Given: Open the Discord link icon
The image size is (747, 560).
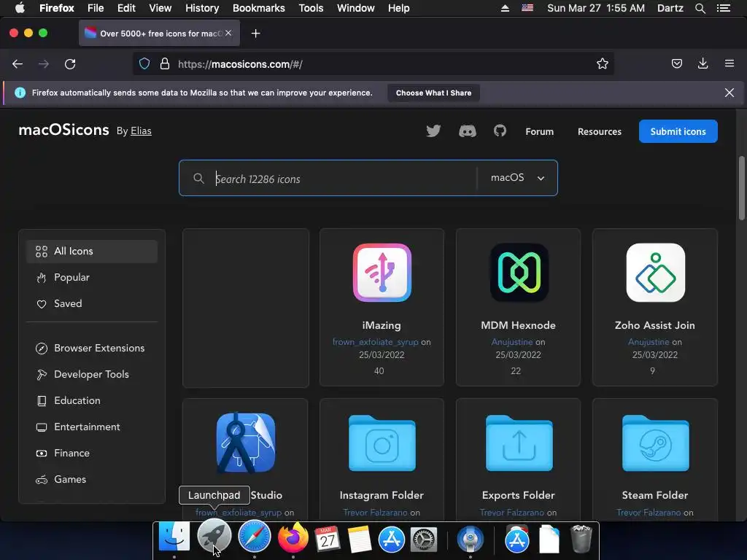Looking at the screenshot, I should 467,131.
